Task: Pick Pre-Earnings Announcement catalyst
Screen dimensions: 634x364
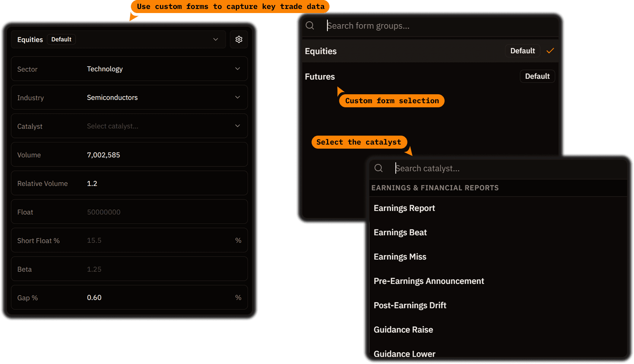Action: (429, 281)
